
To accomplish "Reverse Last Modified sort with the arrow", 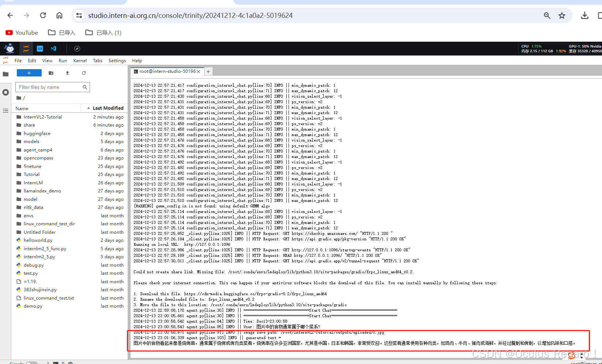I will pos(88,108).
